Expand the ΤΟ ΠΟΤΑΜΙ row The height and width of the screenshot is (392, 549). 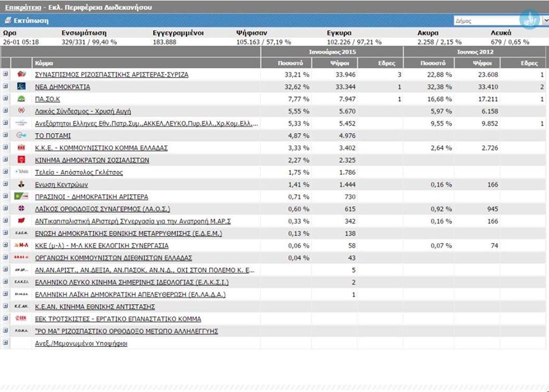coord(5,136)
